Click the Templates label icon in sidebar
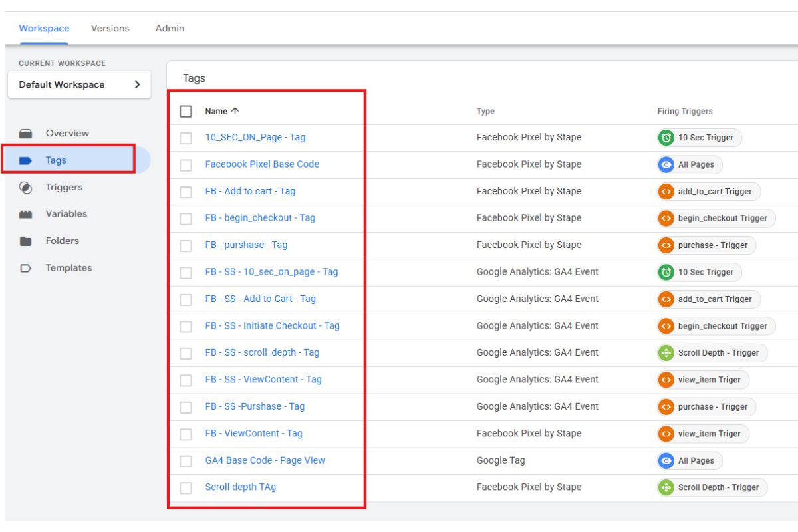The width and height of the screenshot is (798, 532). (26, 269)
